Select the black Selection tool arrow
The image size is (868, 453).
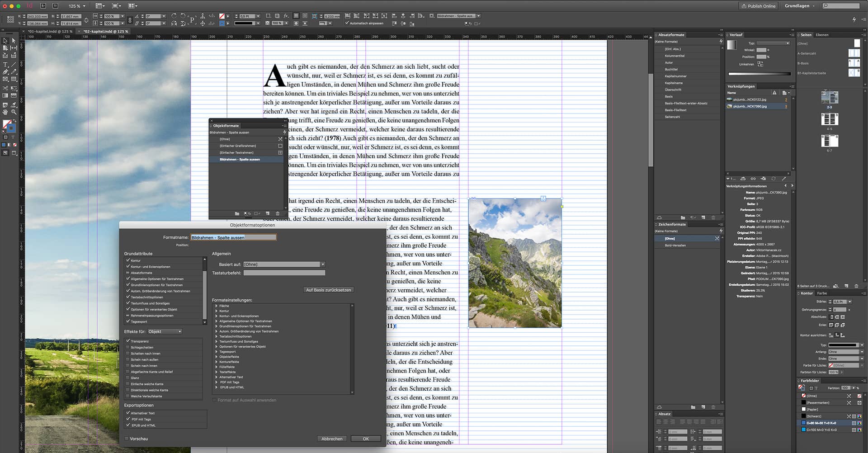point(5,41)
